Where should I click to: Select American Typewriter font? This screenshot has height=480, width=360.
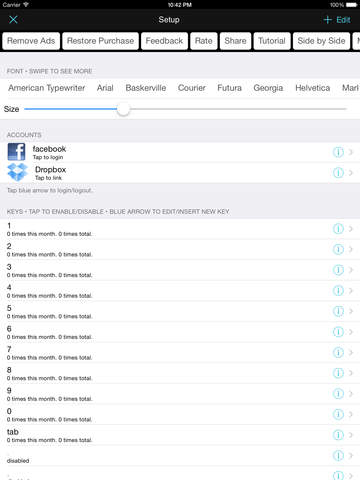(47, 88)
